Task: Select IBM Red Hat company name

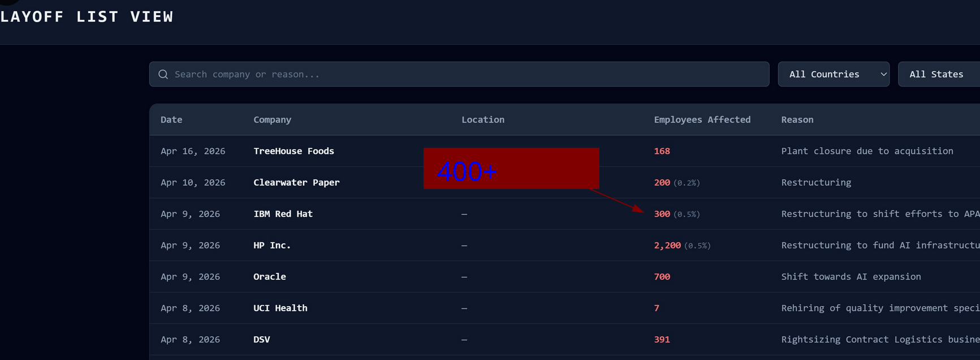Action: [x=283, y=214]
